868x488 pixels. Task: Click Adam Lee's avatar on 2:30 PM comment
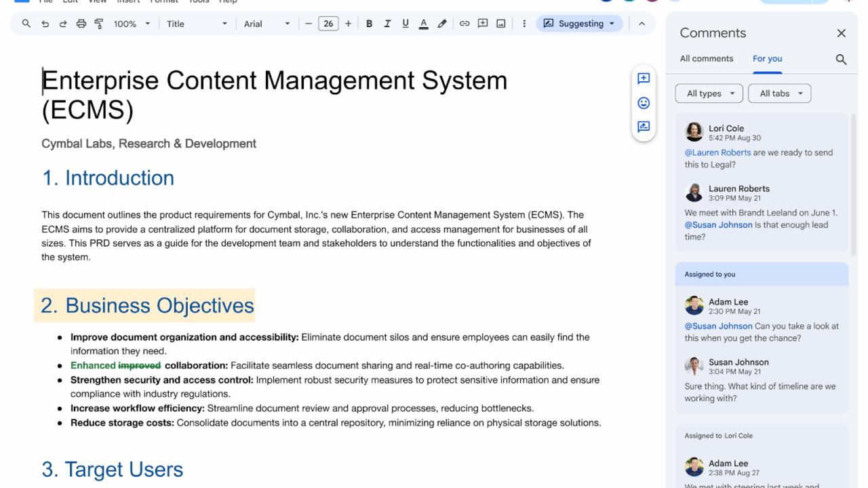(694, 306)
